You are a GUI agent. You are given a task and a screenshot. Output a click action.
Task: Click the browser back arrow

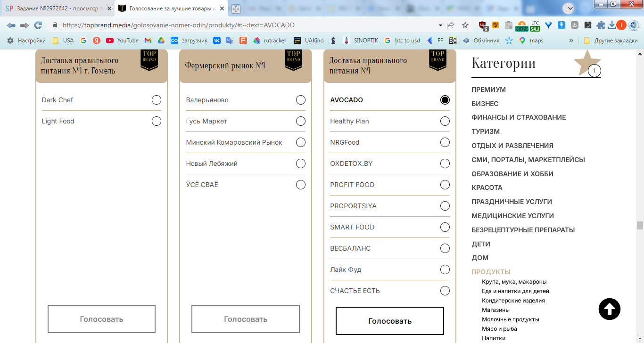[x=11, y=25]
